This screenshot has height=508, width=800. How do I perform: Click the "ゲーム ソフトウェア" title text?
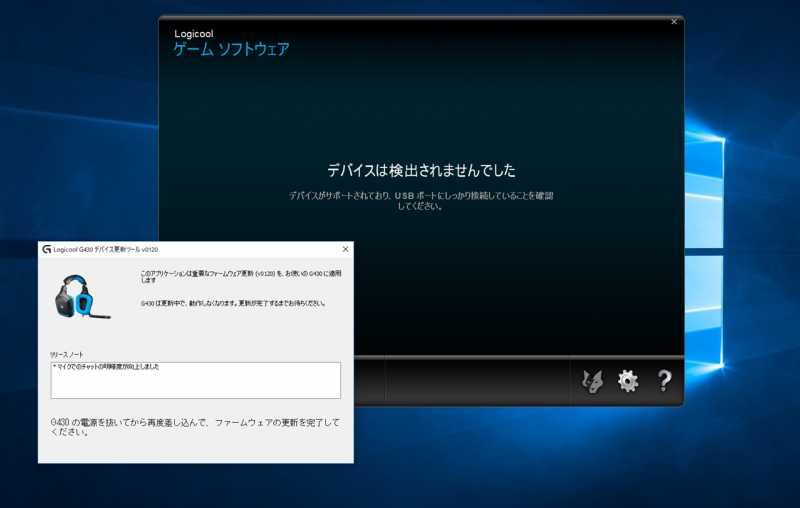coord(232,49)
